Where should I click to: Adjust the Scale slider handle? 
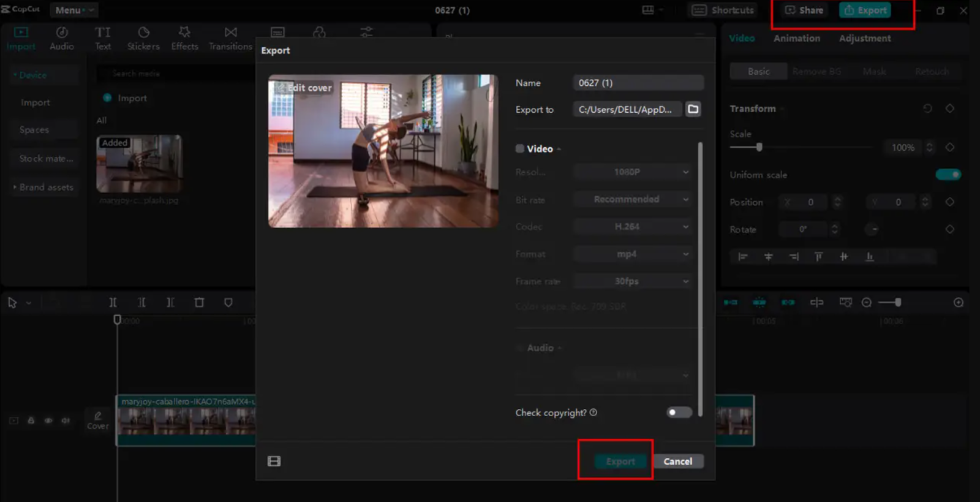(x=759, y=147)
